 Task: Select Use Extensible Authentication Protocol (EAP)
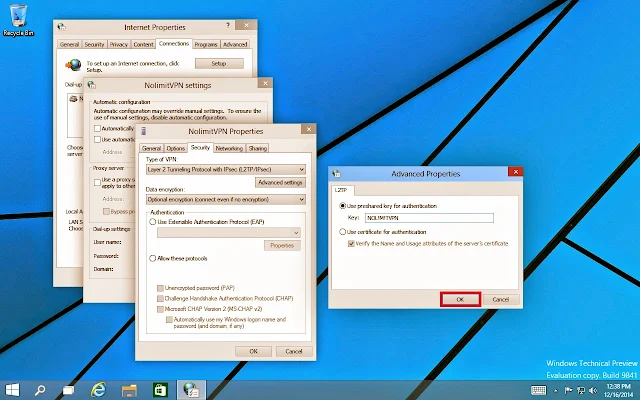(x=153, y=222)
